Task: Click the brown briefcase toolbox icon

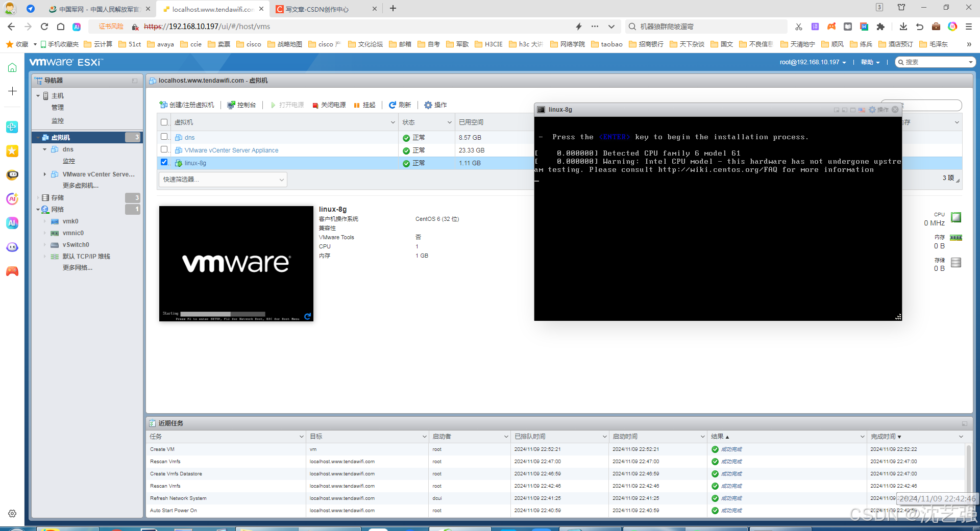Action: point(936,27)
